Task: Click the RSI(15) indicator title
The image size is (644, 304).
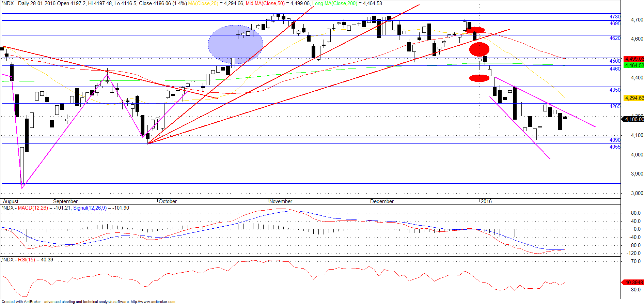Action: pyautogui.click(x=27, y=260)
